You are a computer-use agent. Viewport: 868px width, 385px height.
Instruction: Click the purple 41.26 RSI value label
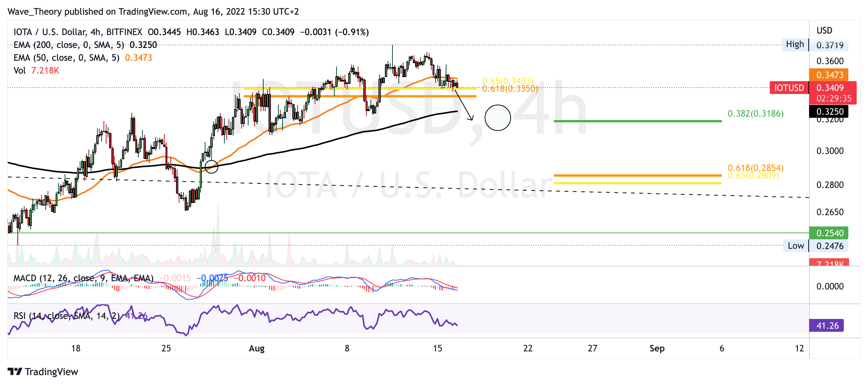[x=827, y=325]
